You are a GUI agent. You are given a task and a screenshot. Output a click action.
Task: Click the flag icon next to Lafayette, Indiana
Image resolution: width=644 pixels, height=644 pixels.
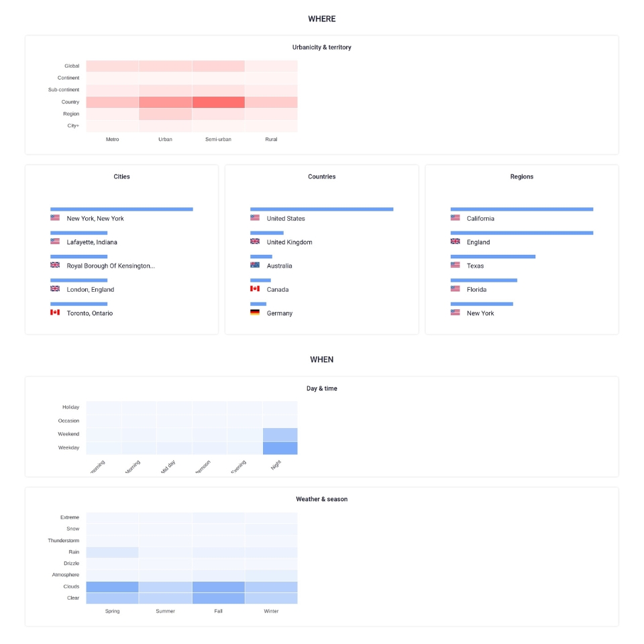55,241
